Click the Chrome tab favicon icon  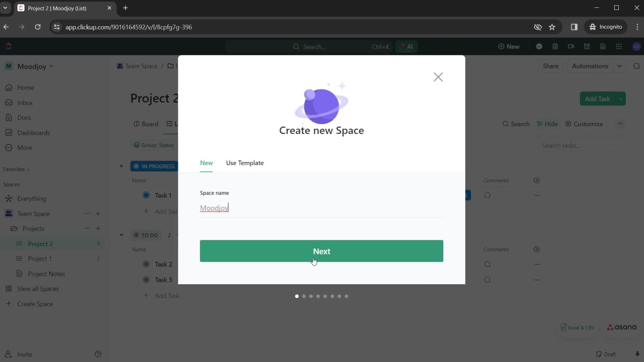[21, 8]
